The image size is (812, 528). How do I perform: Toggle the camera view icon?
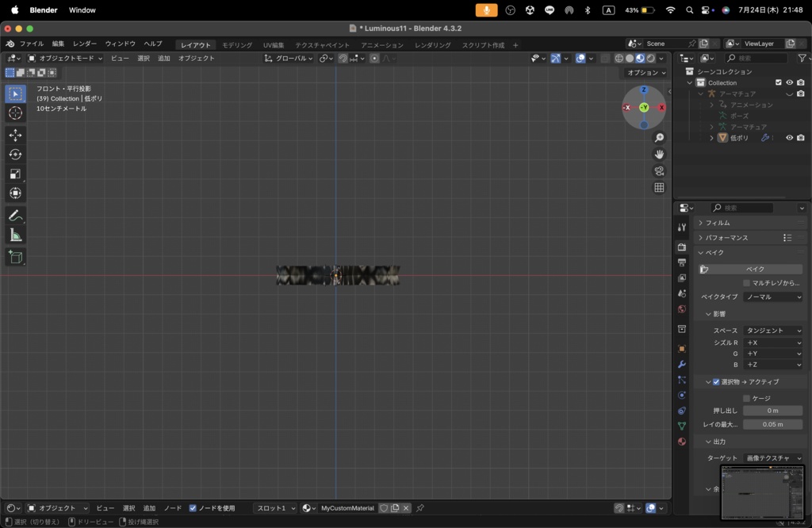[x=659, y=171]
